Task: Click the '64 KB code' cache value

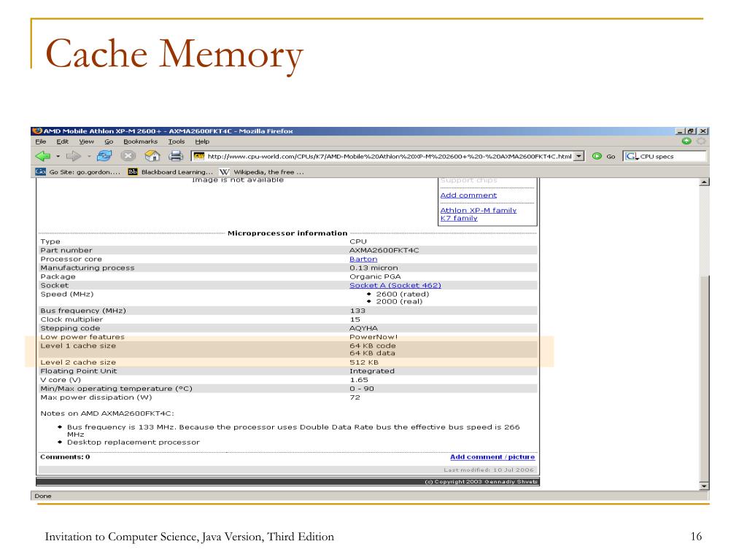Action: 373,346
